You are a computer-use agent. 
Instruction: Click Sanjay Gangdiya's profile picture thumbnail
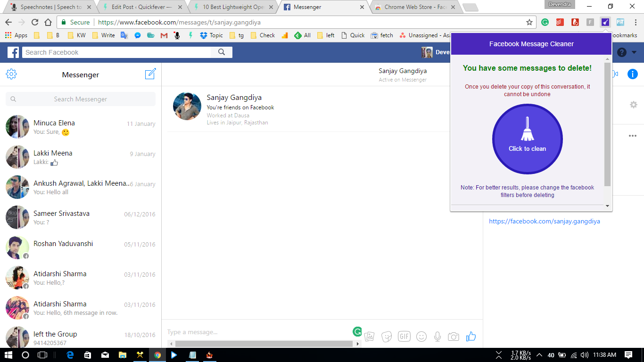[x=187, y=106]
